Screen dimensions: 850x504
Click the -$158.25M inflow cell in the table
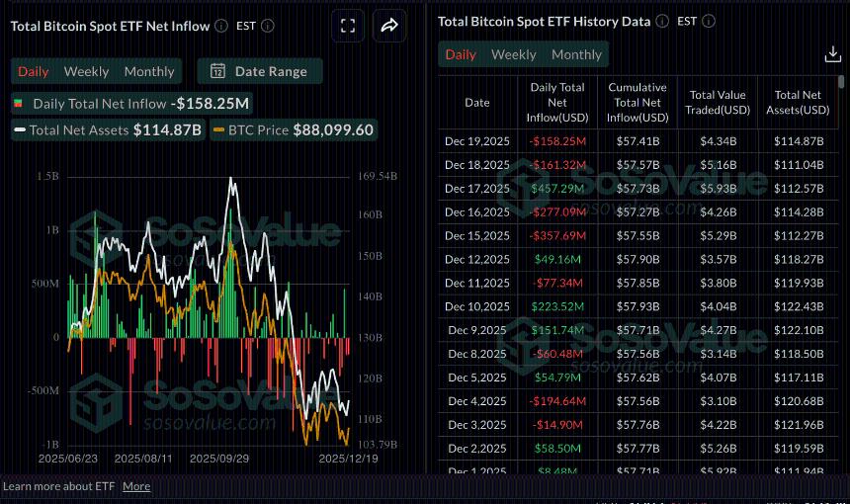pyautogui.click(x=557, y=141)
